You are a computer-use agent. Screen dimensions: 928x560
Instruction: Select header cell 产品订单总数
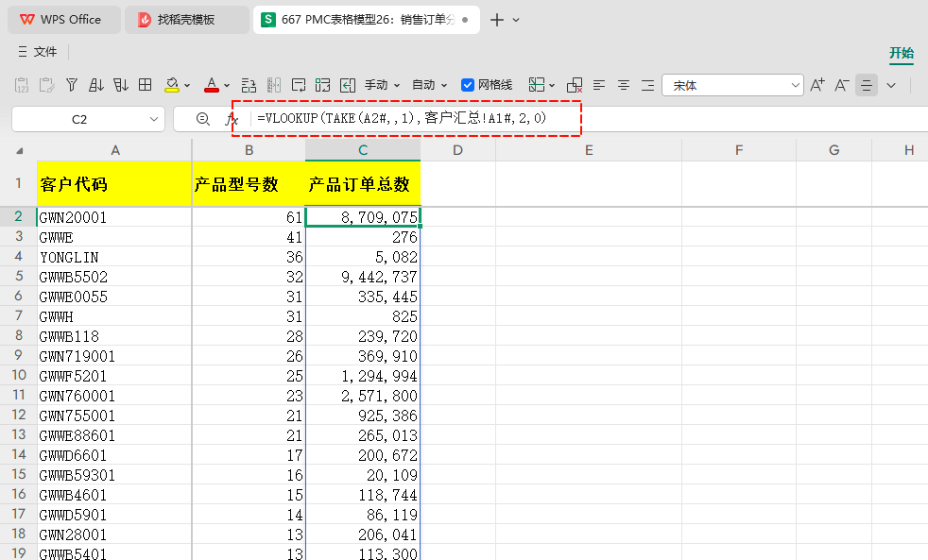coord(363,183)
